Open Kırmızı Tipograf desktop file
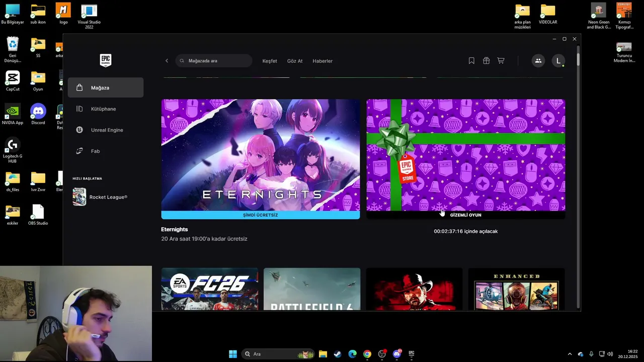 (x=624, y=17)
